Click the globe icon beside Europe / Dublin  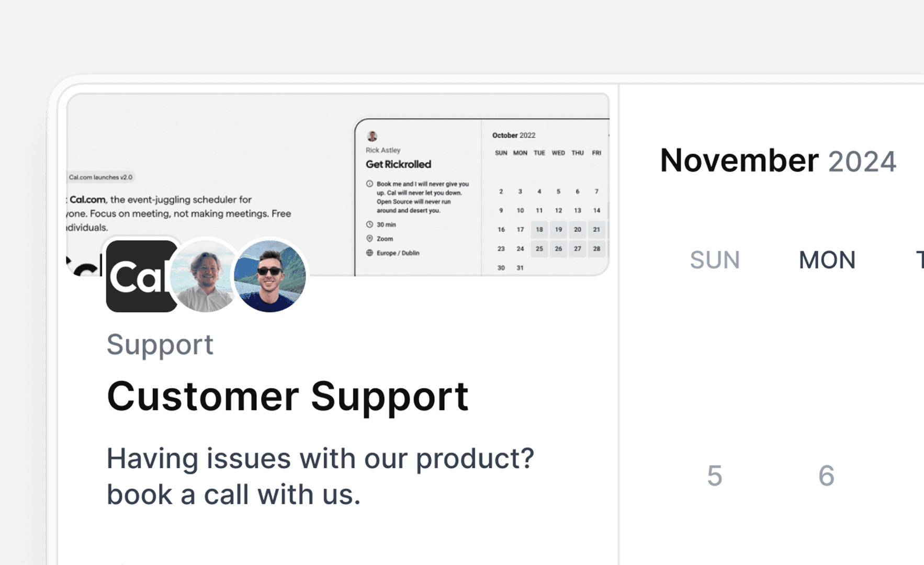coord(369,253)
